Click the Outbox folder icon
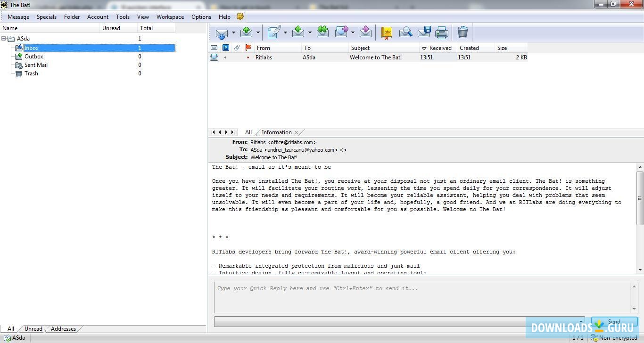644x343 pixels. point(19,57)
